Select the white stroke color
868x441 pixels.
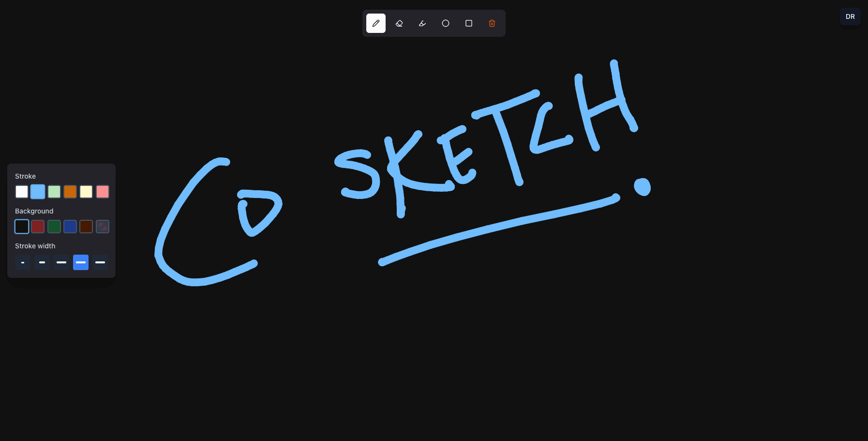pos(22,192)
